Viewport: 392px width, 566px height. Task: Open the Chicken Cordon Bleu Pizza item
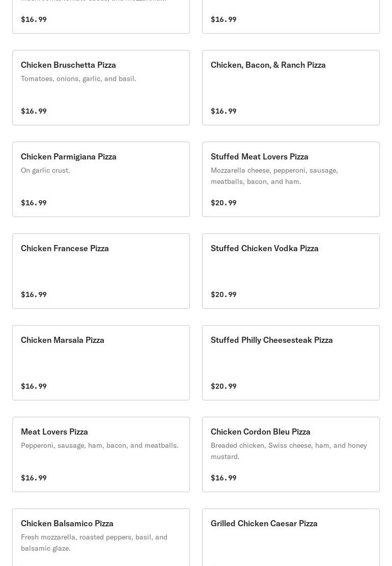[x=260, y=432]
